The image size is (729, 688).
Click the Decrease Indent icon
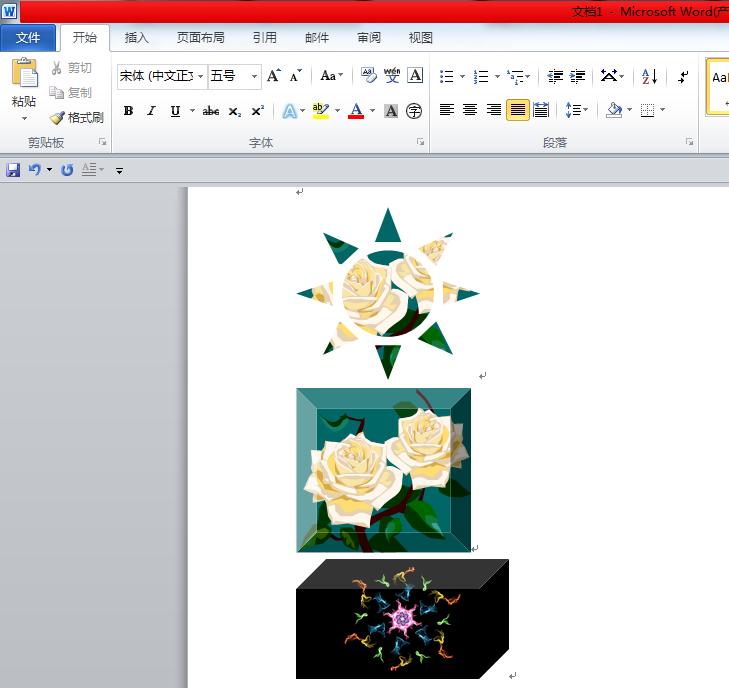pyautogui.click(x=555, y=76)
